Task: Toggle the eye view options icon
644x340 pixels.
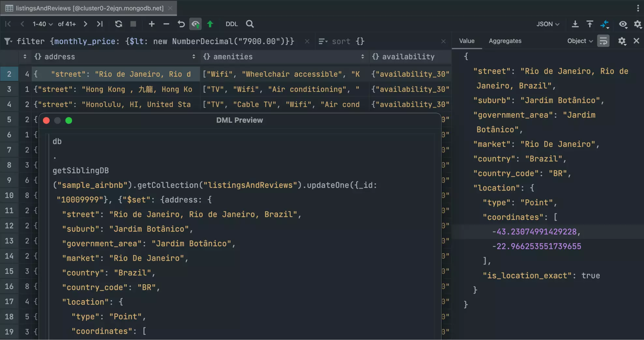Action: click(x=623, y=24)
